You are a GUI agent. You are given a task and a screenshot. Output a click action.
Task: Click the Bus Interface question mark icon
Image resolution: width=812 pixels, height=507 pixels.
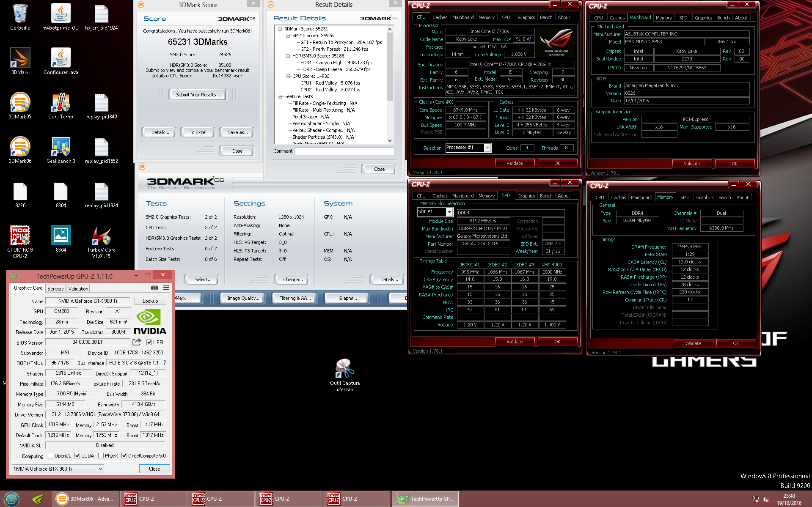(x=165, y=363)
